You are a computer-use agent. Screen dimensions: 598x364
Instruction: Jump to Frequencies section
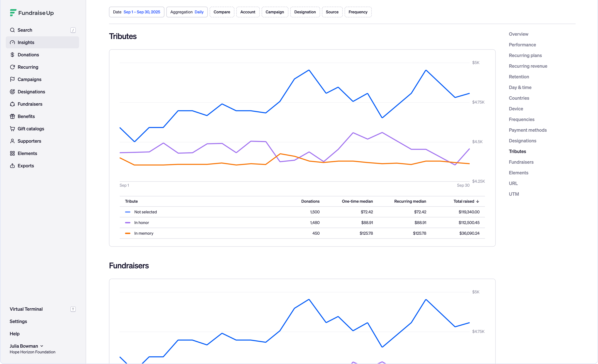pyautogui.click(x=522, y=119)
